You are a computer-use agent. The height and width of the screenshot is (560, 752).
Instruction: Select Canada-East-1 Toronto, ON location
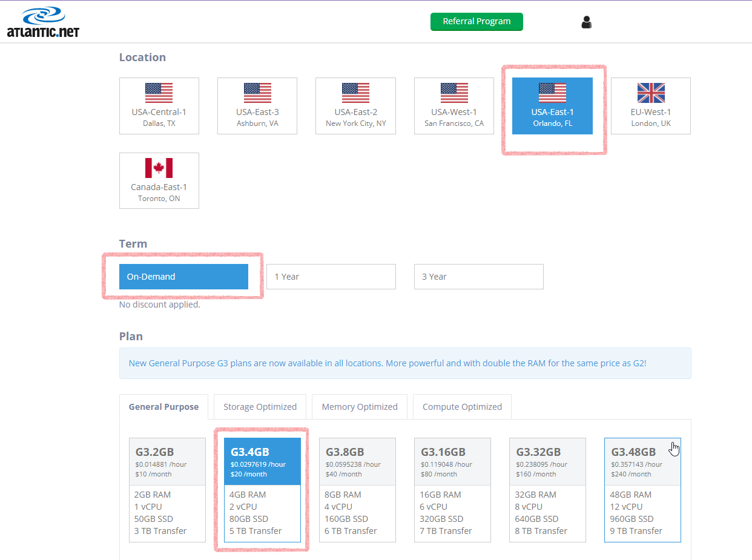159,181
